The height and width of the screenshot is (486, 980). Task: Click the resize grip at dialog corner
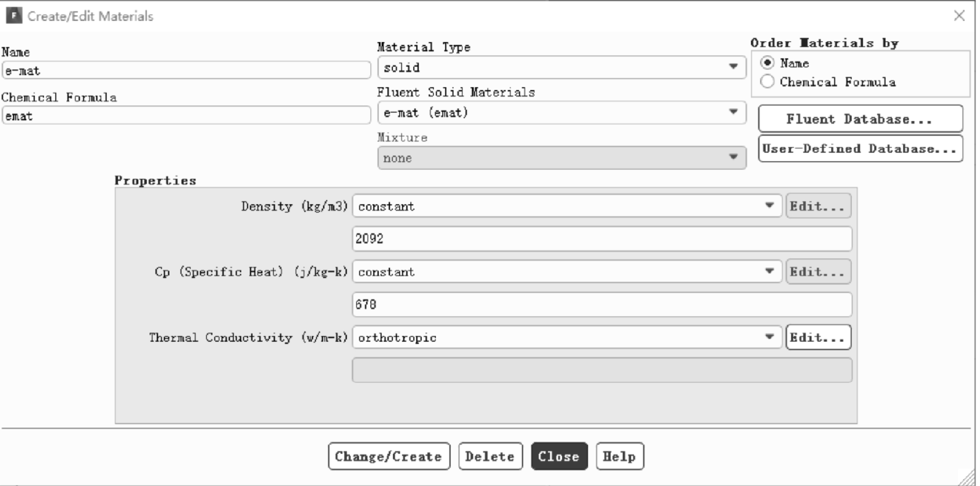click(x=967, y=478)
